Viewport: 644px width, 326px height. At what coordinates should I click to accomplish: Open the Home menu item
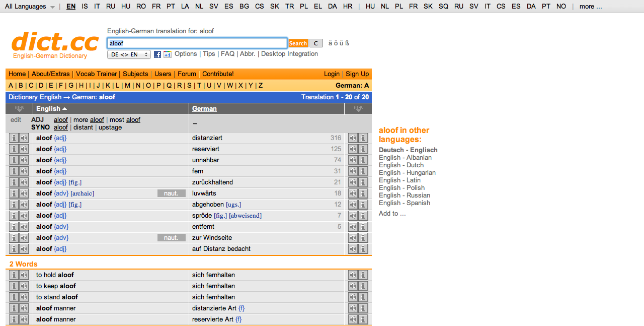(x=17, y=74)
